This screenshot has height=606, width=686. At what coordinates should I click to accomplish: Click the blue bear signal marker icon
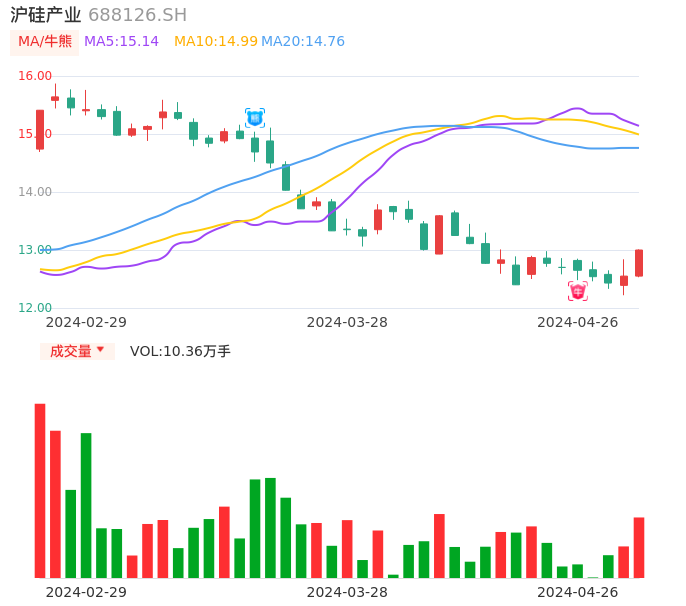pos(255,118)
